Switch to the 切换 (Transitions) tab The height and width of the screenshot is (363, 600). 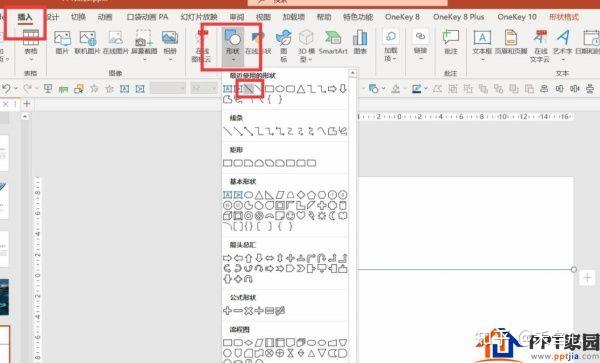pyautogui.click(x=78, y=17)
